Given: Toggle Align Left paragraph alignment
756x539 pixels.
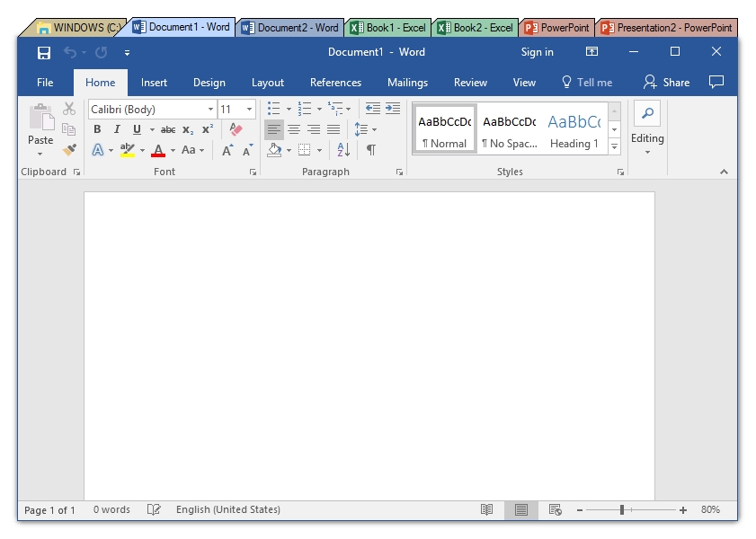Looking at the screenshot, I should coord(274,129).
